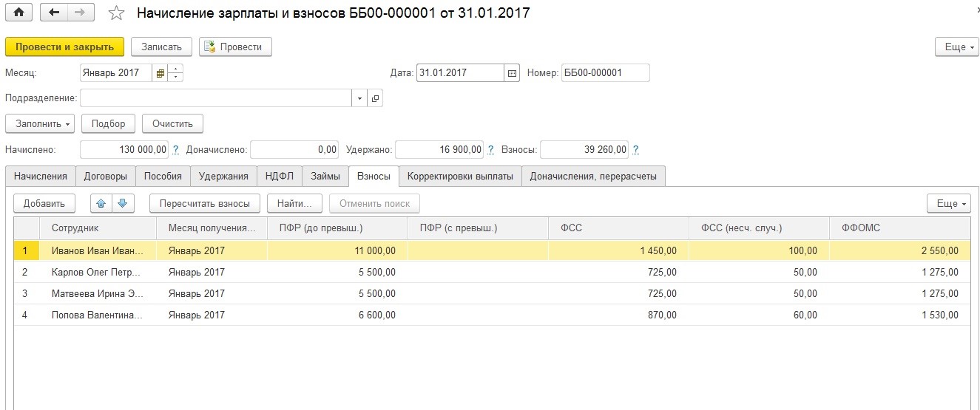Open Заполнить dropdown button

40,123
